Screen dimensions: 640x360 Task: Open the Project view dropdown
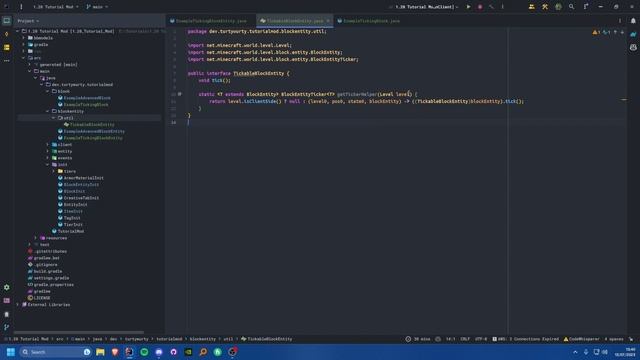(x=28, y=21)
